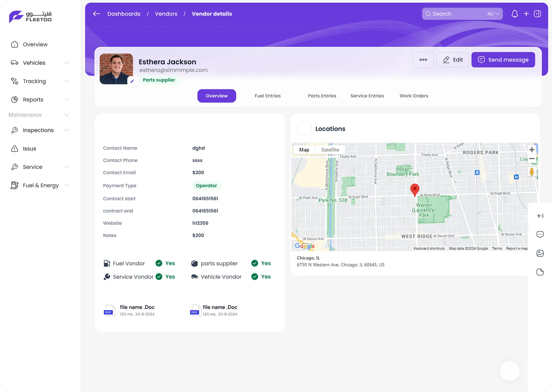The image size is (552, 392).
Task: Switch to the Parts Entries tab
Action: click(322, 96)
